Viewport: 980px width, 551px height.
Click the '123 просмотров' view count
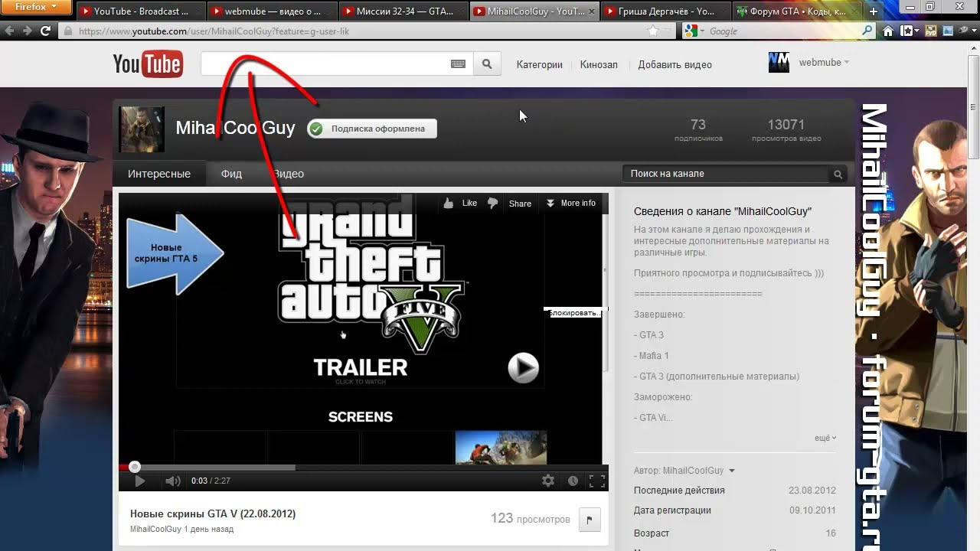click(x=531, y=519)
